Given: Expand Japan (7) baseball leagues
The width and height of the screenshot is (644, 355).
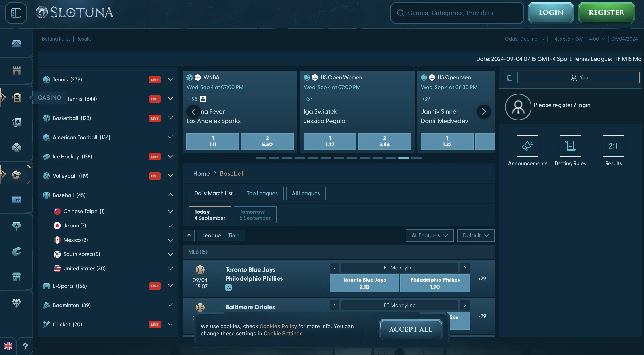Looking at the screenshot, I should pos(170,225).
